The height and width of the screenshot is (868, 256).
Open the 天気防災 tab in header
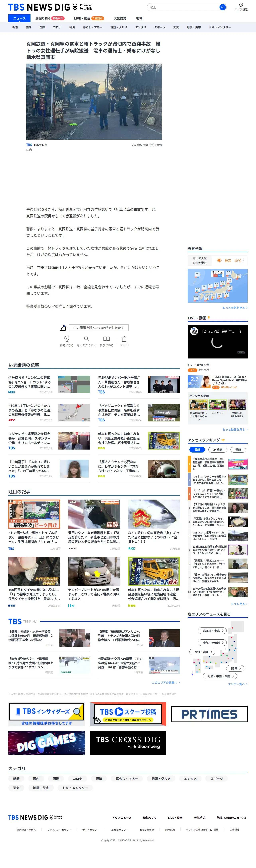tap(120, 18)
